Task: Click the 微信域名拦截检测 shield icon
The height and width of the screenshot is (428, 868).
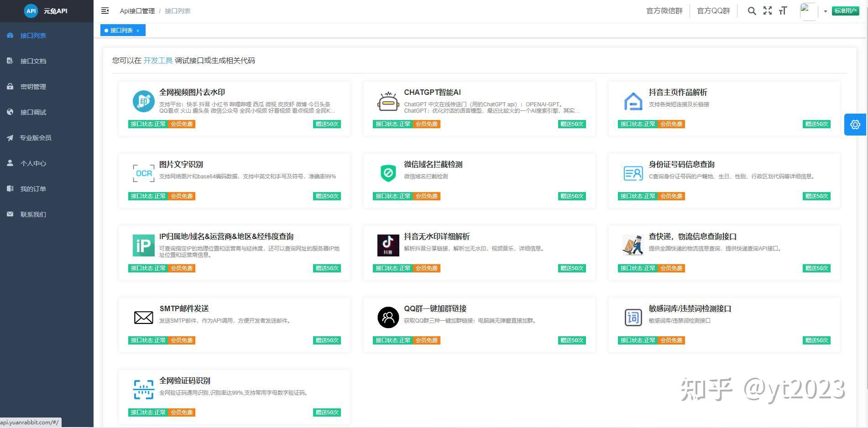Action: click(x=388, y=173)
